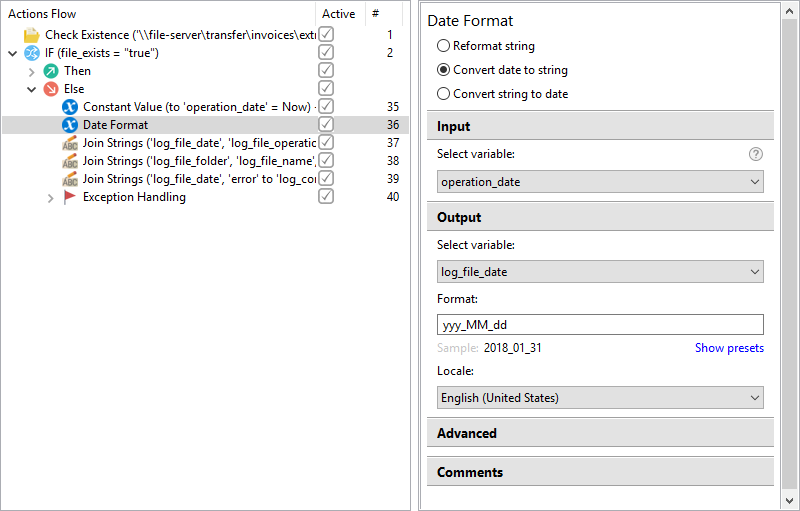Select the Reformat string option

pos(443,46)
